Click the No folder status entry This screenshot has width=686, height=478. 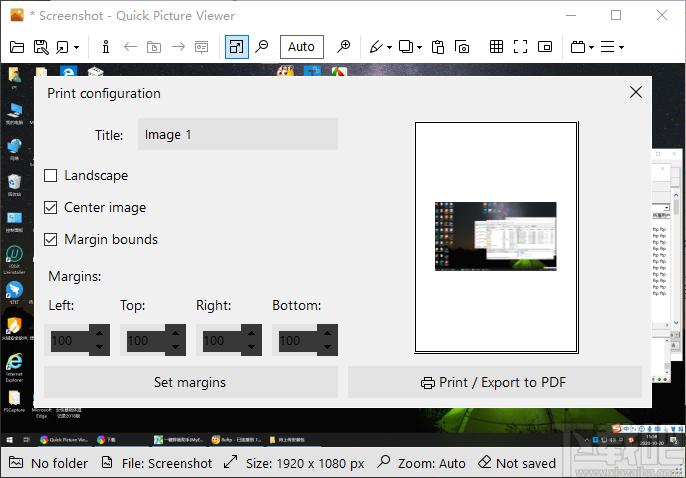[49, 463]
